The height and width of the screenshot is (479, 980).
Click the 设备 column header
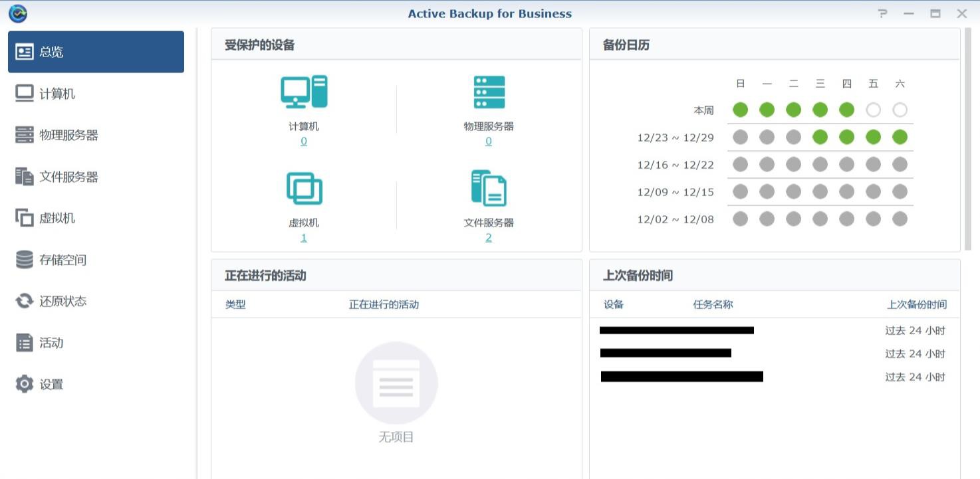[614, 304]
